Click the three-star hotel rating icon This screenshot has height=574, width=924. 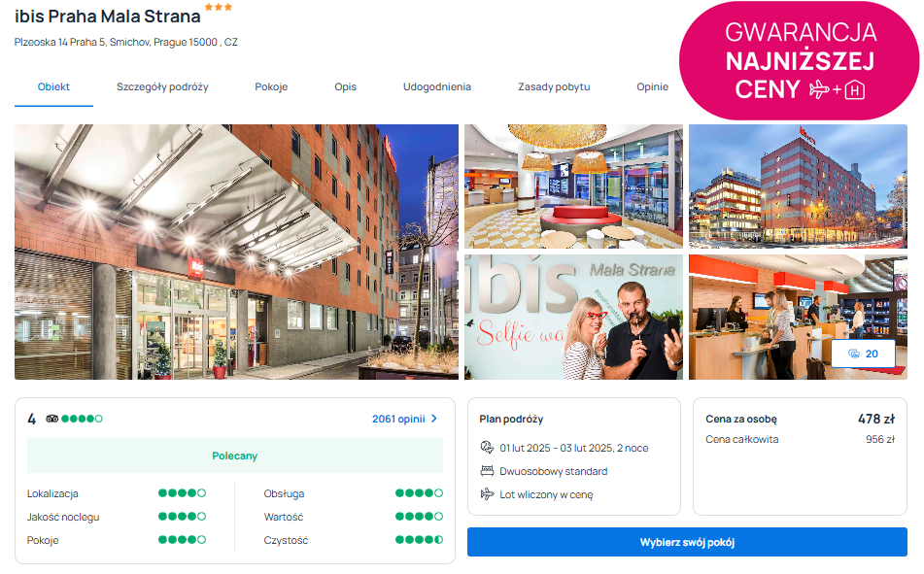[x=218, y=7]
